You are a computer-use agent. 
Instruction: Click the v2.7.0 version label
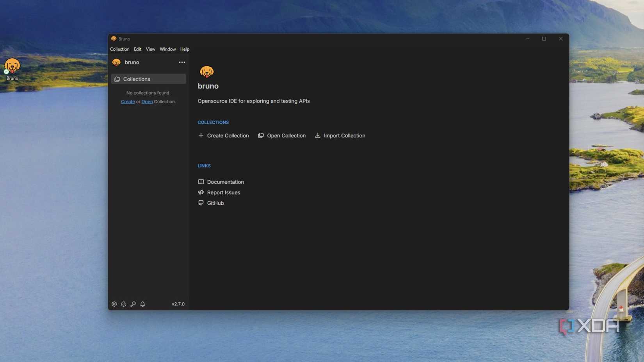click(178, 304)
